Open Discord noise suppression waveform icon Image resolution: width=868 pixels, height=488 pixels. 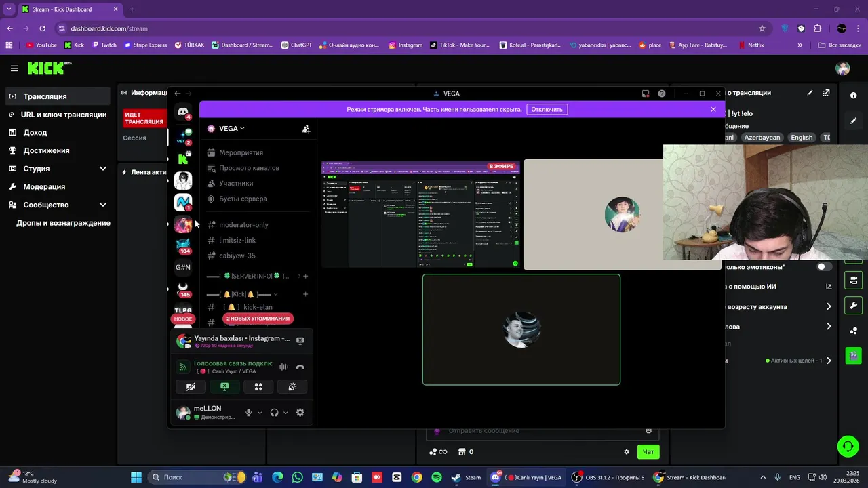tap(283, 367)
